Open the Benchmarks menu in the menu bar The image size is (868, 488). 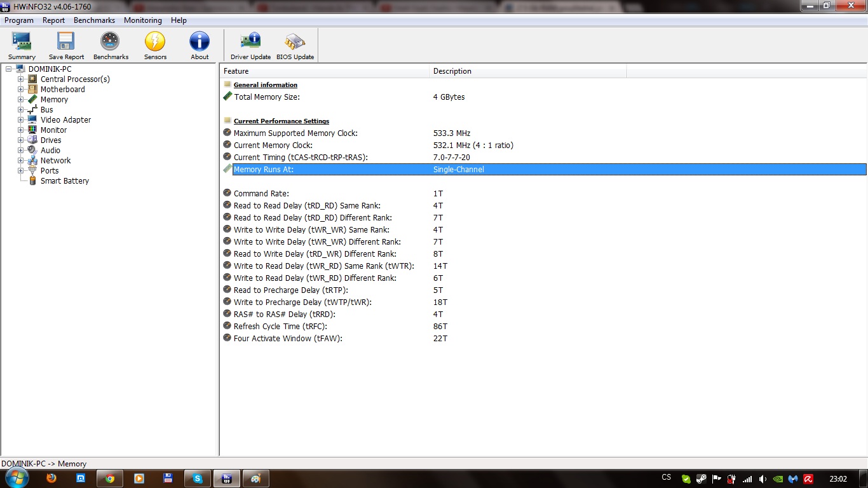click(x=94, y=20)
